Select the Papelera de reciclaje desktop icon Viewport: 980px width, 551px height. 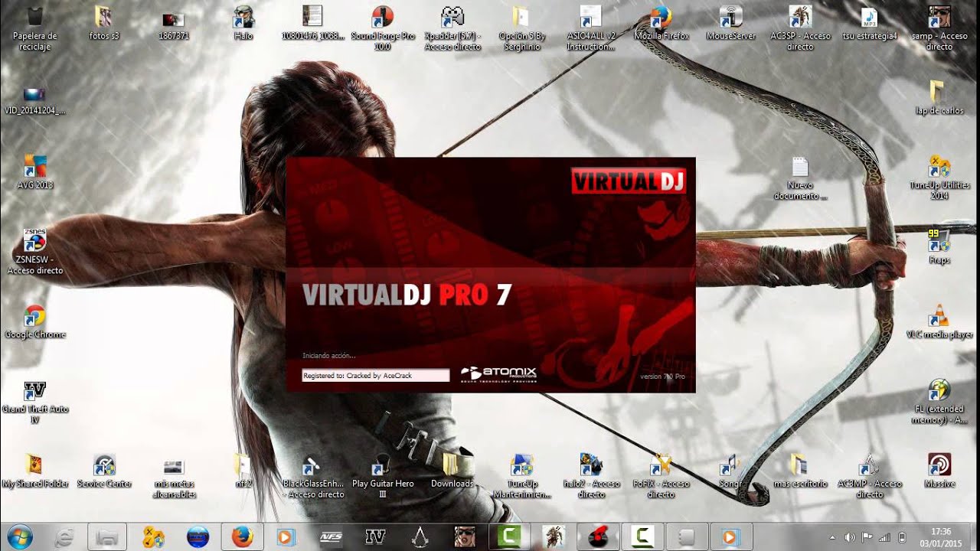tap(34, 28)
